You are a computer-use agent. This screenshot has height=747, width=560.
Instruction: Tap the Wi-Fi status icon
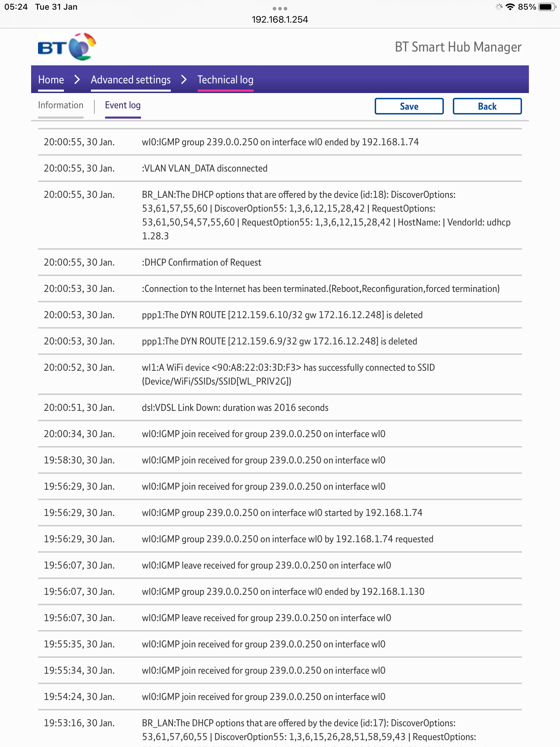[510, 7]
